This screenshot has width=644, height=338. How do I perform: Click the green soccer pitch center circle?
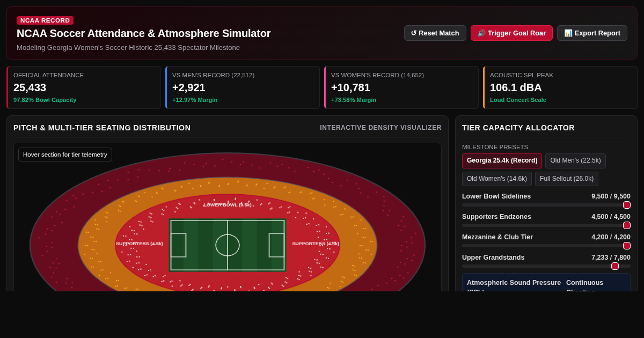click(x=228, y=245)
